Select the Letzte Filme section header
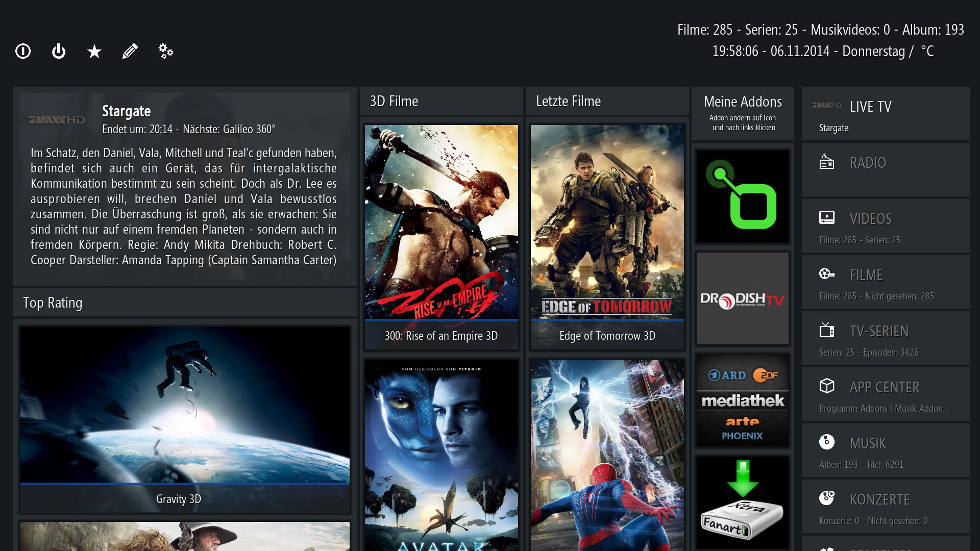The height and width of the screenshot is (551, 980). [x=607, y=101]
